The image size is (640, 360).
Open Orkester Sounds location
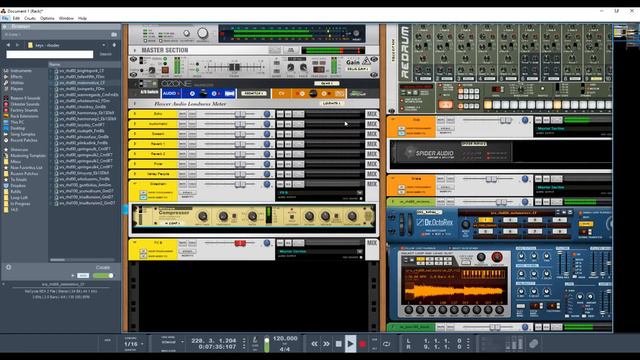click(x=24, y=104)
